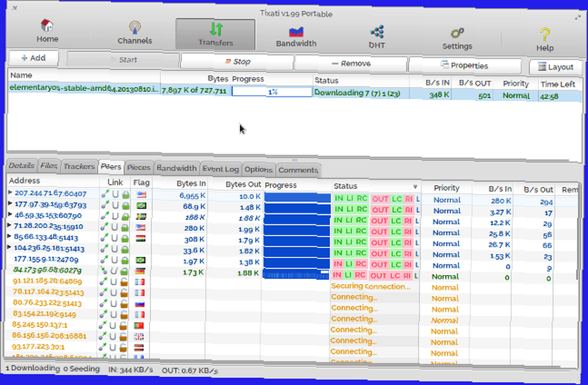Open the Options tab
The image size is (588, 385).
coord(258,169)
